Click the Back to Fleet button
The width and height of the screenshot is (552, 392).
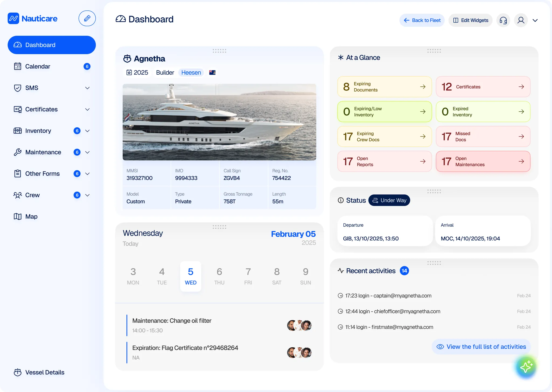tap(421, 20)
